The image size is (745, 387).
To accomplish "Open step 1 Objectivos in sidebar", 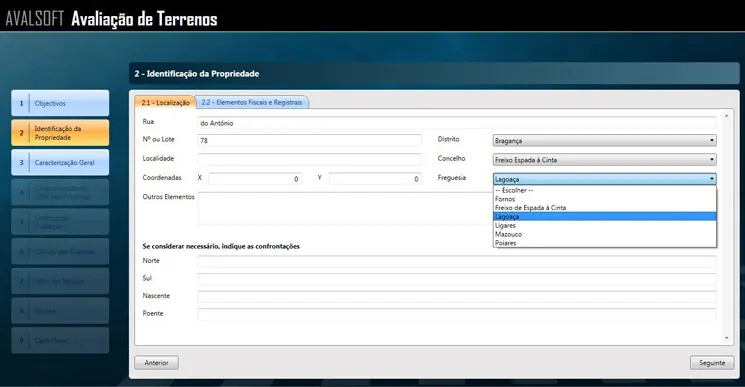I will (x=60, y=103).
